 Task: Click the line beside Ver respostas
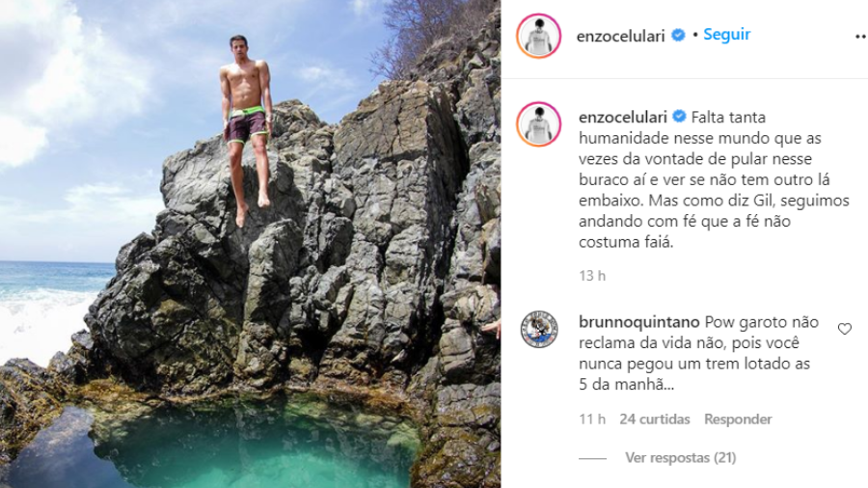(593, 458)
